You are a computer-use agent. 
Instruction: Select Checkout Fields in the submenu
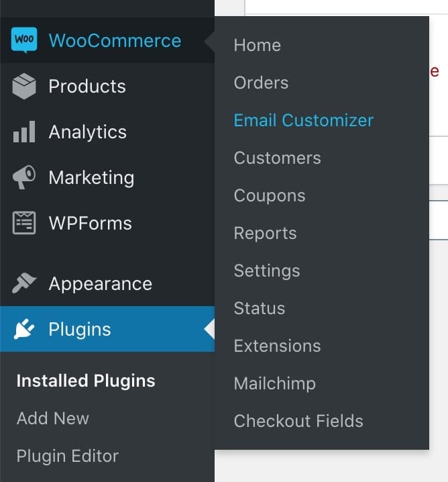(x=298, y=421)
